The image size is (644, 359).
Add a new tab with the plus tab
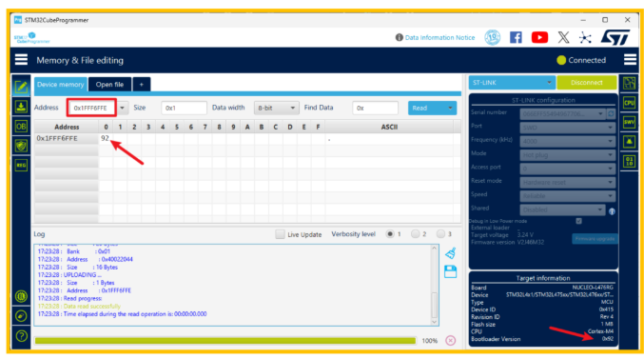[x=142, y=85]
